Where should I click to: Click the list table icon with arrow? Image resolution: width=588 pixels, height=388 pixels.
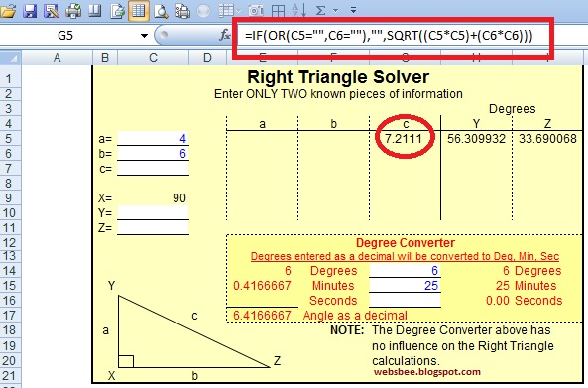[x=229, y=11]
